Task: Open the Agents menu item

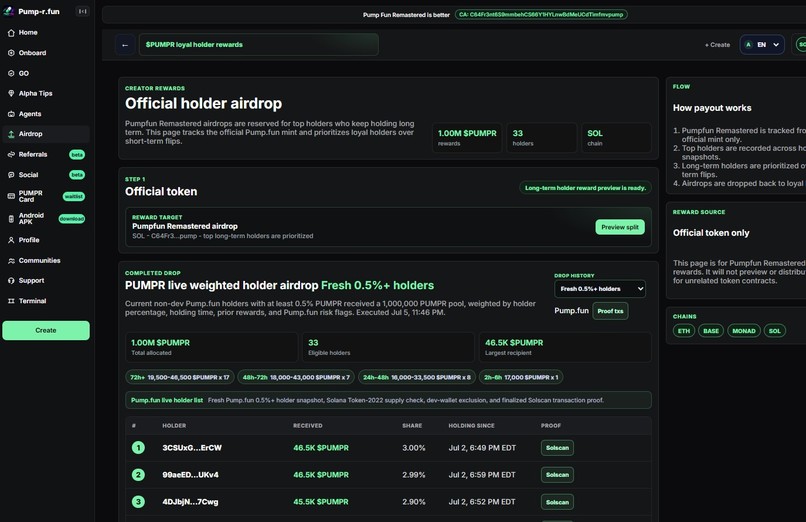Action: (46, 114)
